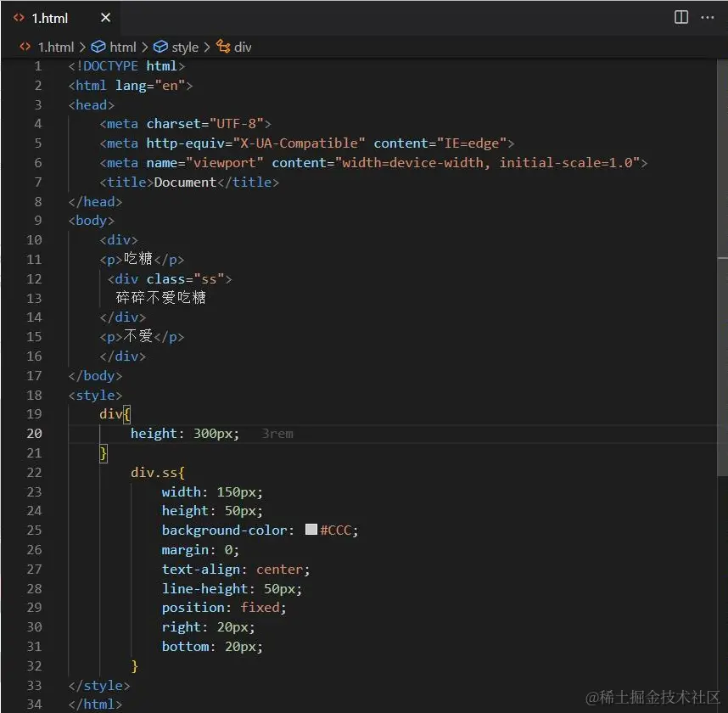Click line number 1 in the gutter
Screen dimensions: 728x713
tap(38, 66)
